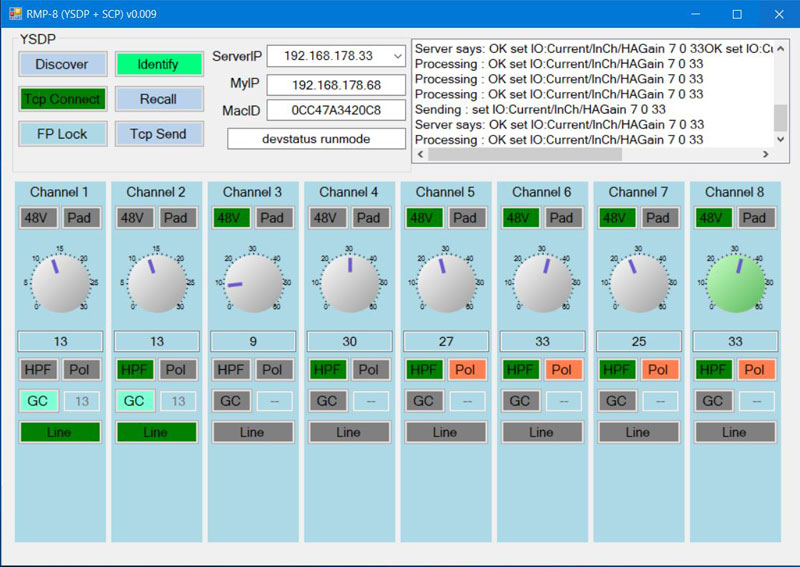800x567 pixels.
Task: Click Channel 3 gain knob
Action: (253, 283)
